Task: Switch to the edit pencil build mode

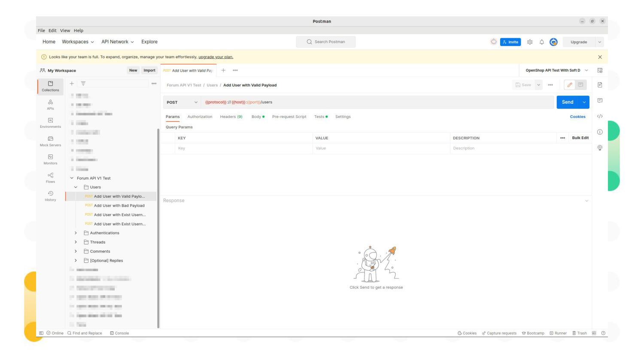Action: pyautogui.click(x=569, y=85)
